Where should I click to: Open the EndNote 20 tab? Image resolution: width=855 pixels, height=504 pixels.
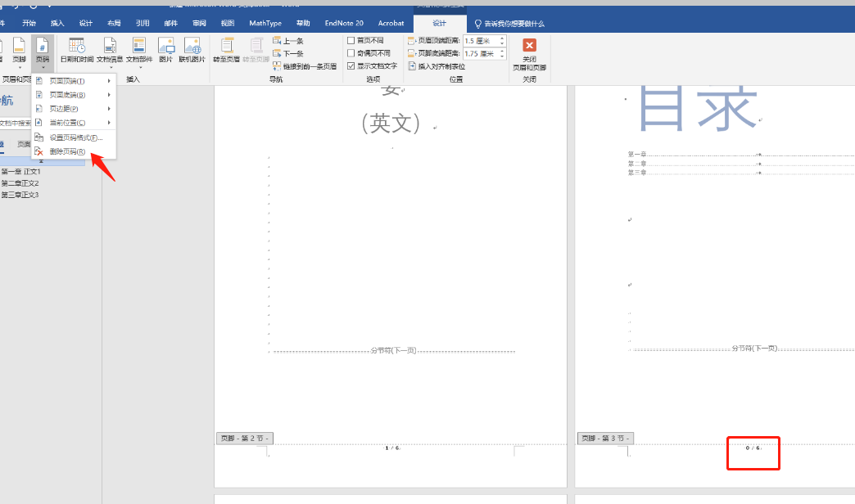pyautogui.click(x=344, y=23)
